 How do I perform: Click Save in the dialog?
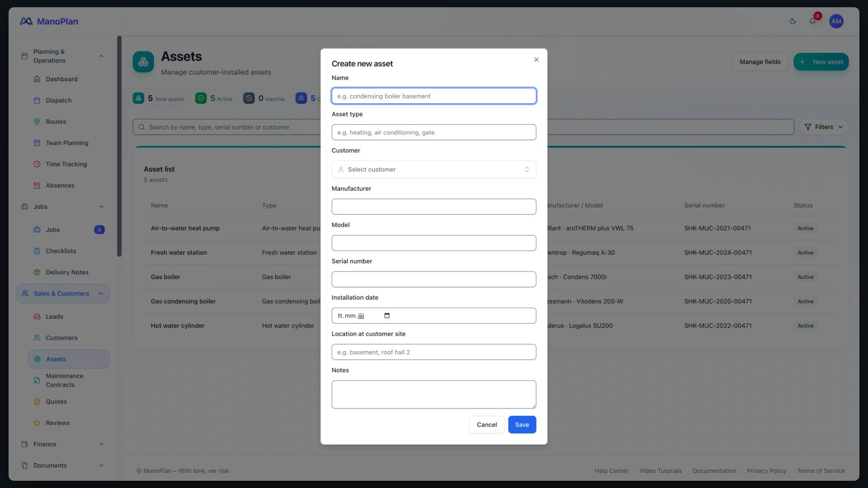point(522,425)
